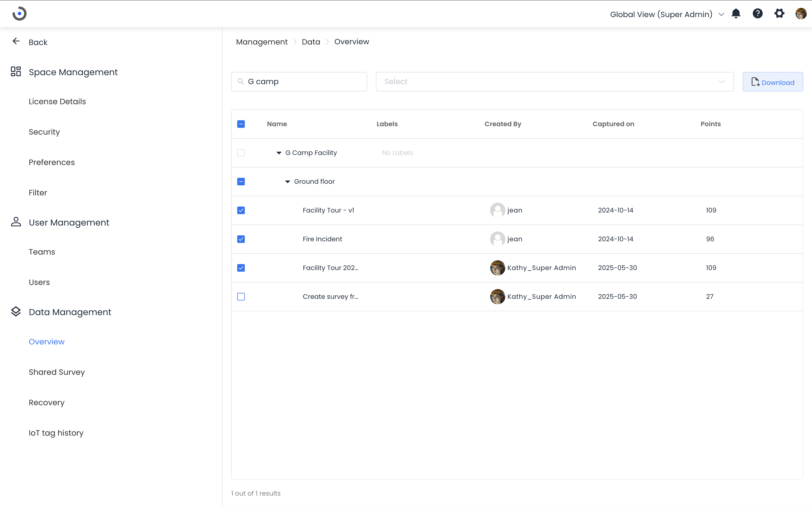Open Teams in sidebar

(x=42, y=252)
